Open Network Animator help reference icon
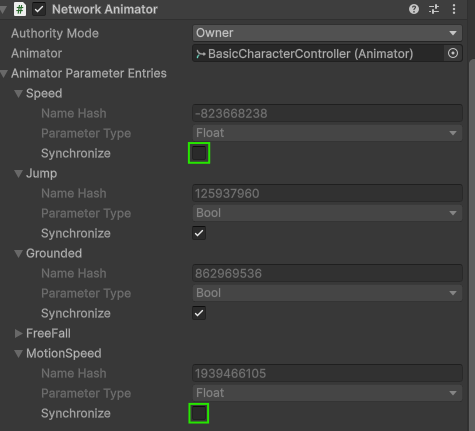The image size is (475, 431). [414, 9]
